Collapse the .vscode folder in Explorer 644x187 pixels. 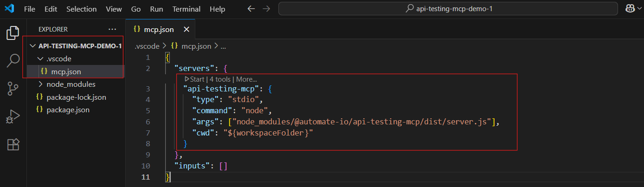(x=76, y=59)
